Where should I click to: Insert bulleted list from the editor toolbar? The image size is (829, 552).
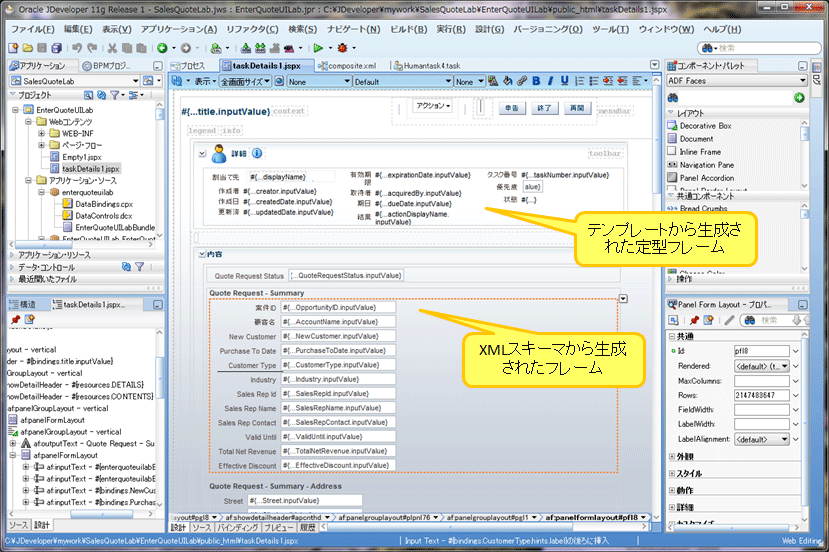pos(594,81)
